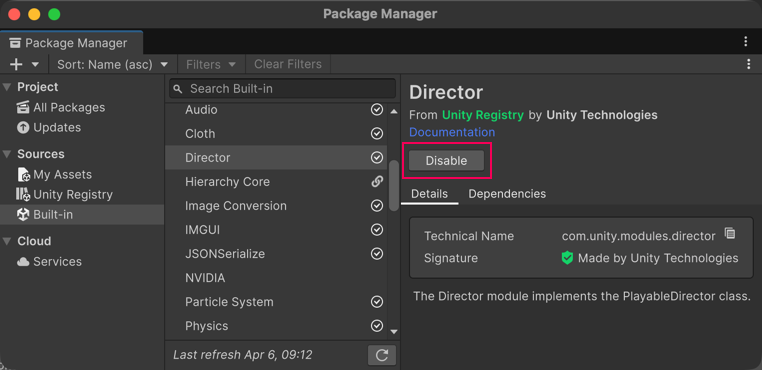Click the Last refresh Apr 6, 09:12 text
762x370 pixels.
coord(242,355)
